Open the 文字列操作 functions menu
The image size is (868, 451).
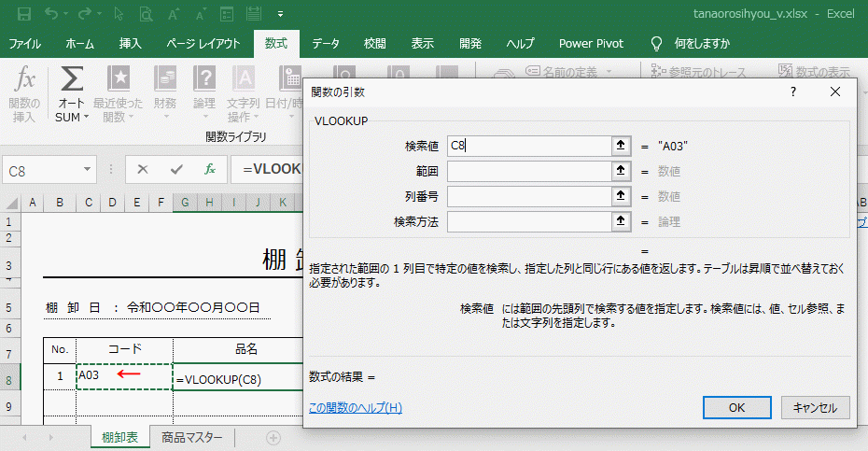(x=243, y=93)
